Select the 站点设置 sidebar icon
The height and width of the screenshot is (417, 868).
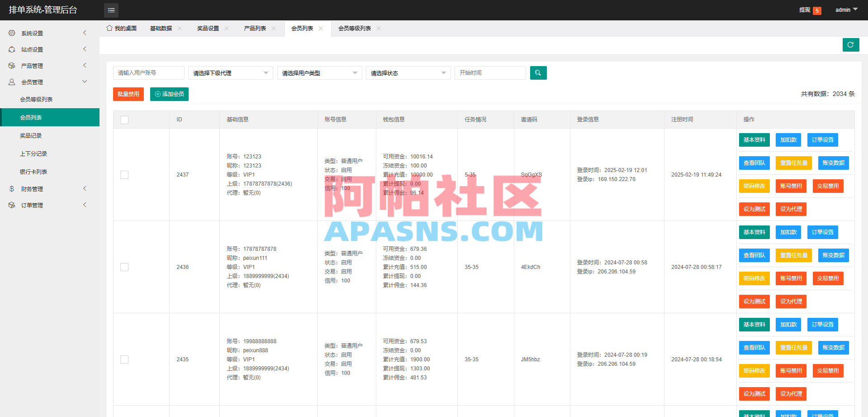11,49
